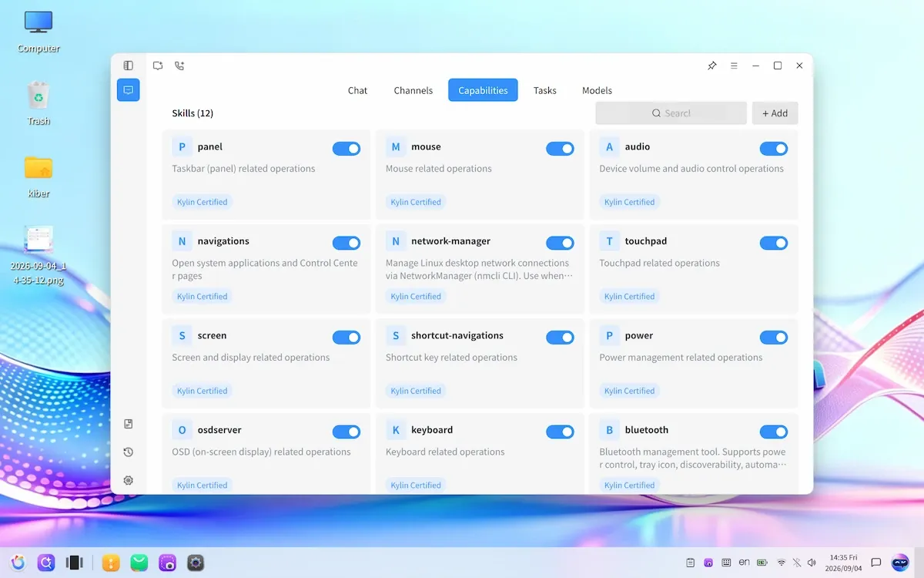This screenshot has height=578, width=924.
Task: Click the screen skill letter icon S
Action: tap(182, 336)
